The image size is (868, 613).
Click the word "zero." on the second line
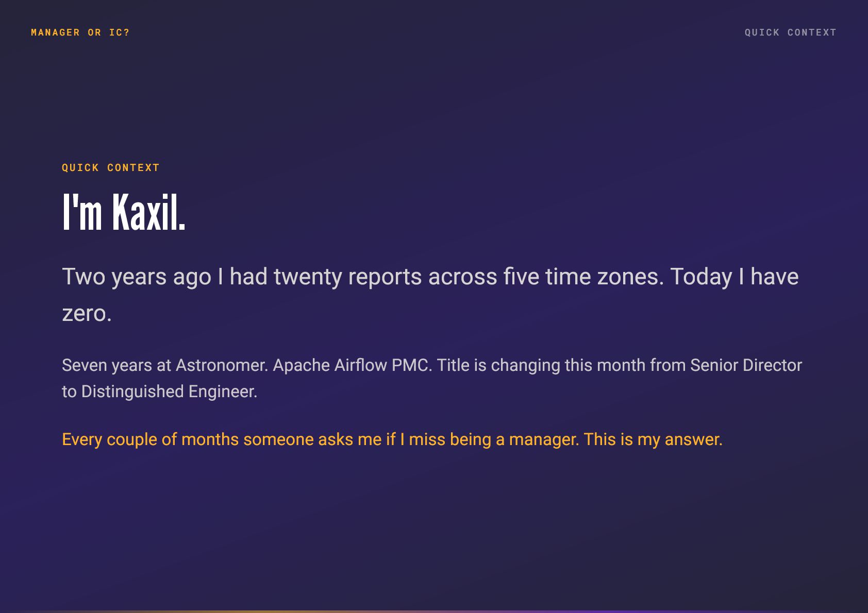click(87, 313)
